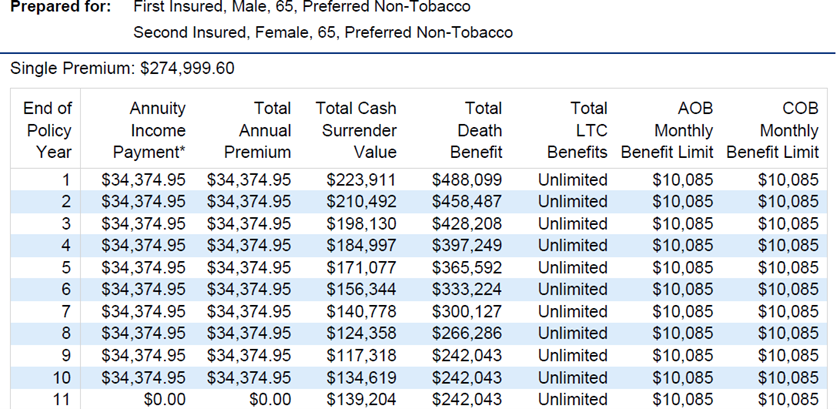Click the Total Cash Surrender Value header
Viewport: 837px width, 409px height.
point(357,130)
